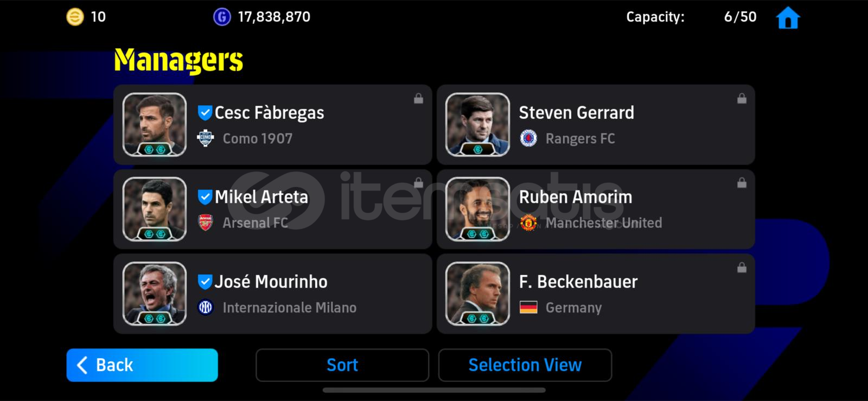
Task: Toggle the checkmark beside José Mourinho
Action: (x=205, y=282)
